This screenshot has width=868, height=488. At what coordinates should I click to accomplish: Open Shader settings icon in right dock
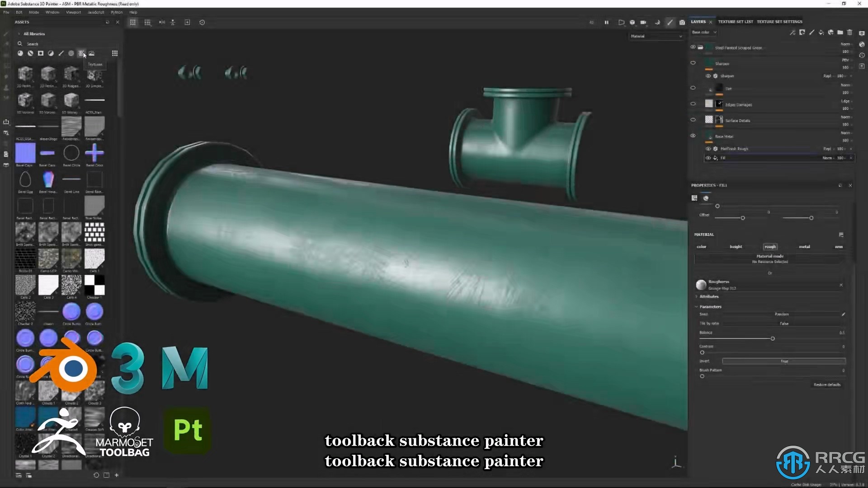862,44
